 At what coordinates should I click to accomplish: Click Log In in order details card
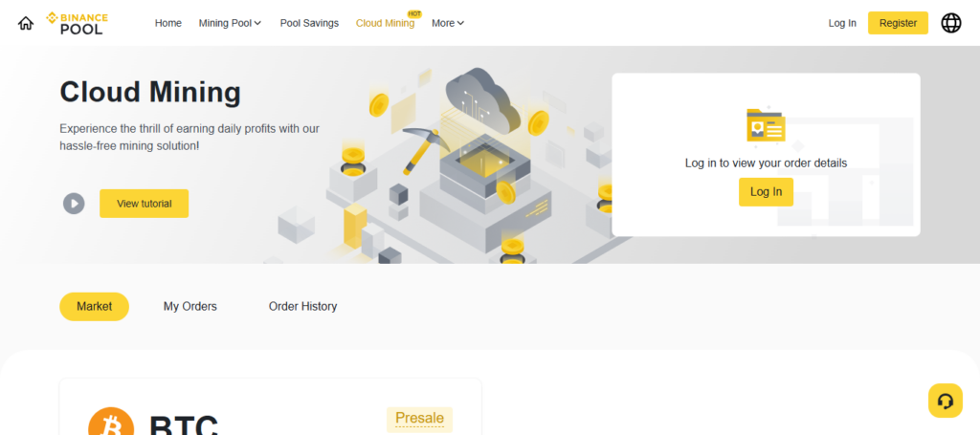[767, 191]
